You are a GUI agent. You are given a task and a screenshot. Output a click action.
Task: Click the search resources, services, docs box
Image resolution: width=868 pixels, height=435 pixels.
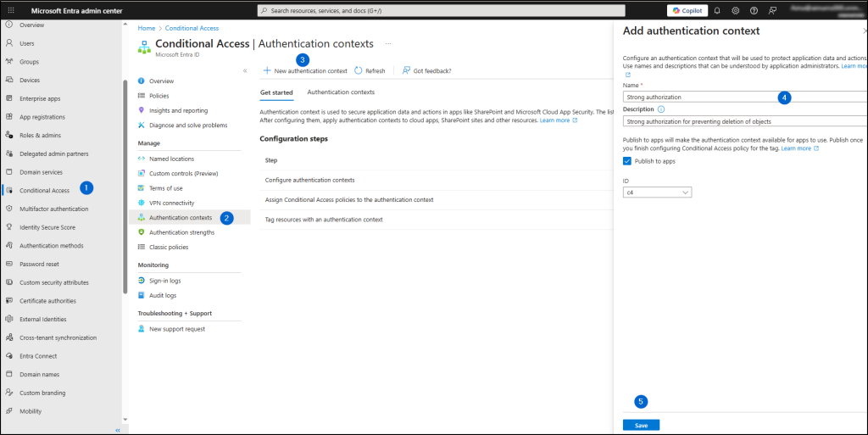441,10
